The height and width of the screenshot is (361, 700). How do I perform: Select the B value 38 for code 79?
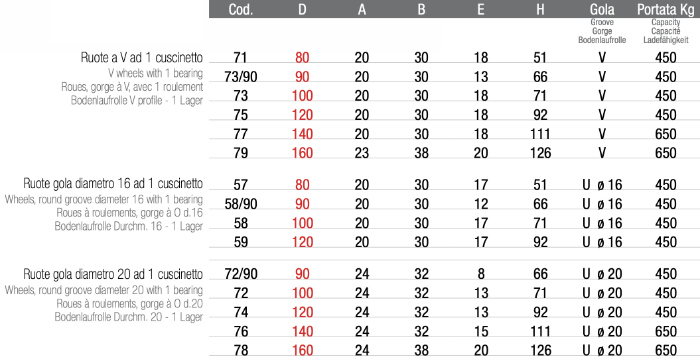pyautogui.click(x=421, y=153)
